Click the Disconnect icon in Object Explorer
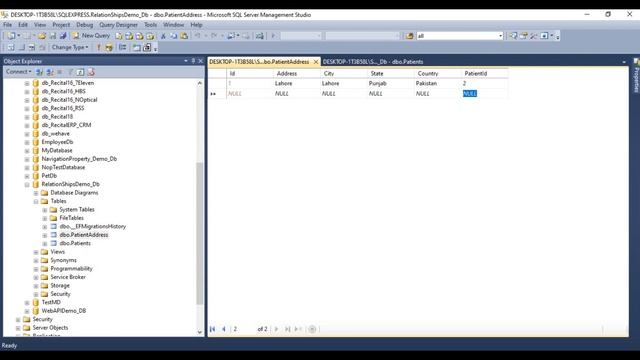640x360 pixels. click(50, 72)
